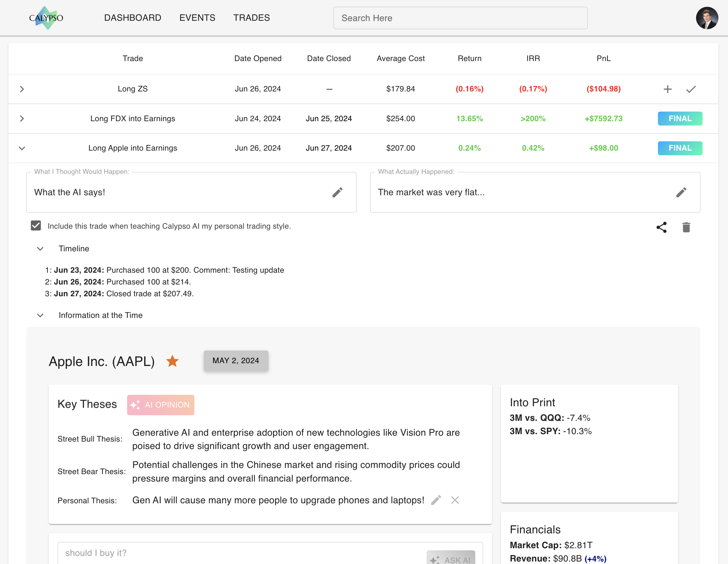Click the orange star next to Apple Inc.
This screenshot has width=728, height=564.
(x=172, y=361)
